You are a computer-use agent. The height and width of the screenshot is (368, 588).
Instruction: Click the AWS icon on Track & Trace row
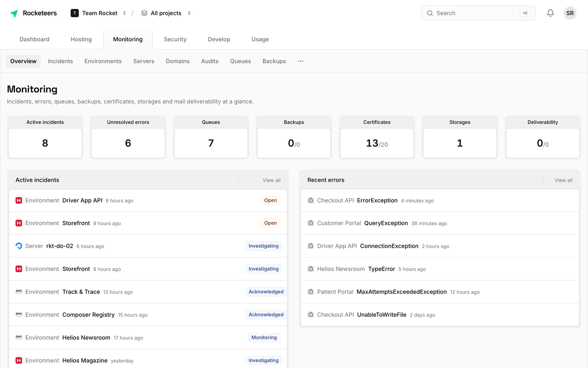[19, 292]
